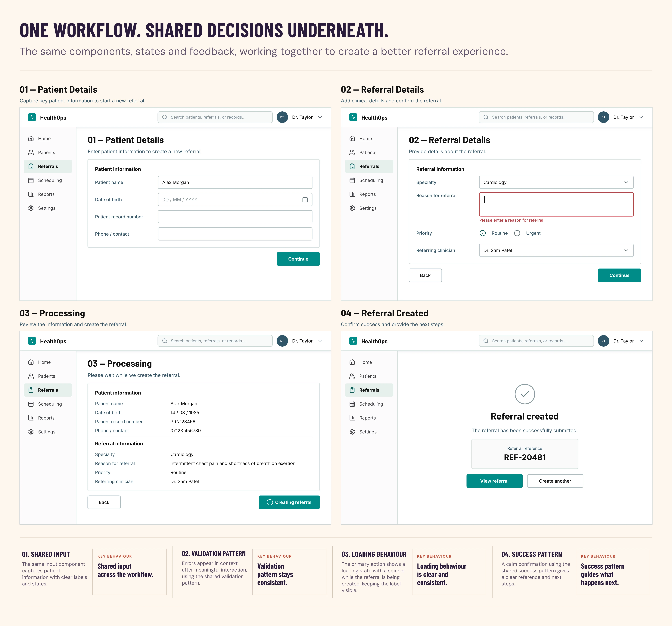Expand Dr. Taylor user menu chevron in Processing panel
The width and height of the screenshot is (672, 626).
[320, 341]
